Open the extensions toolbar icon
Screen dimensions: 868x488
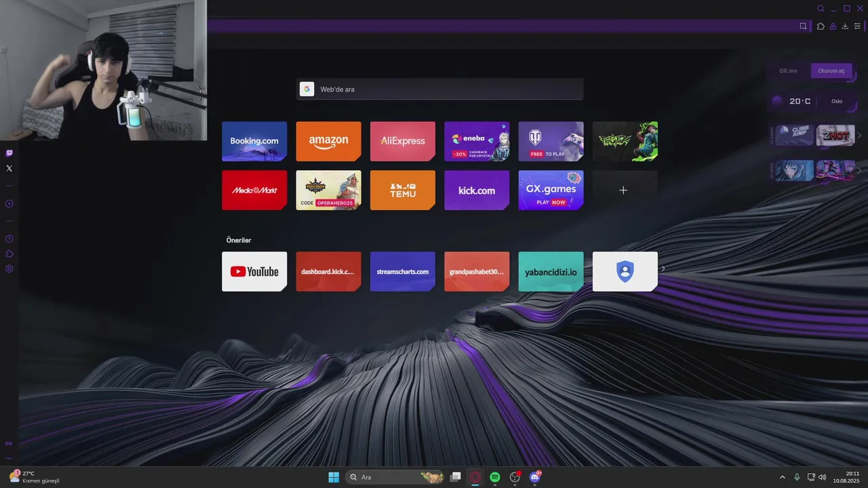(x=821, y=26)
